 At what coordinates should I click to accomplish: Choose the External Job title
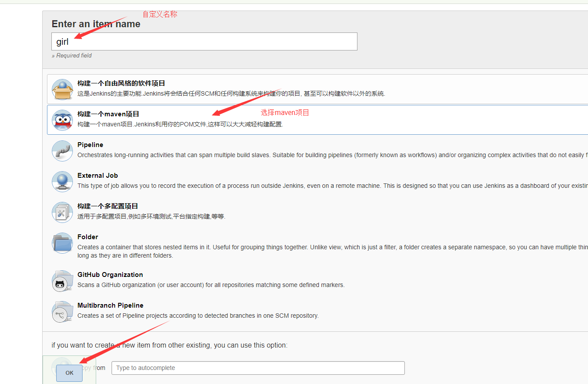pos(97,176)
